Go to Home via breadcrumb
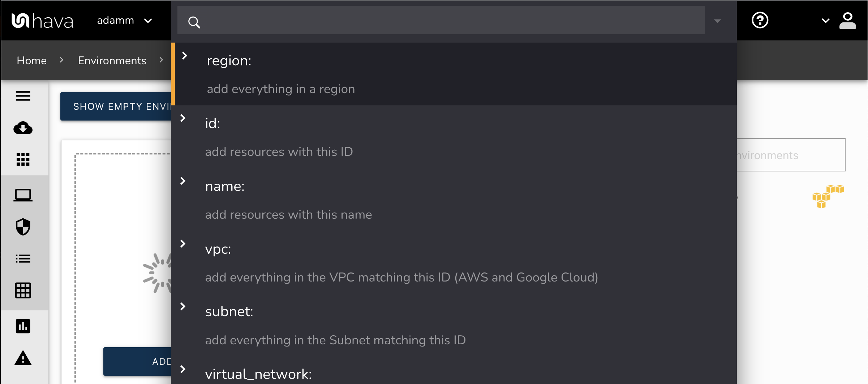Viewport: 868px width, 384px height. point(31,60)
